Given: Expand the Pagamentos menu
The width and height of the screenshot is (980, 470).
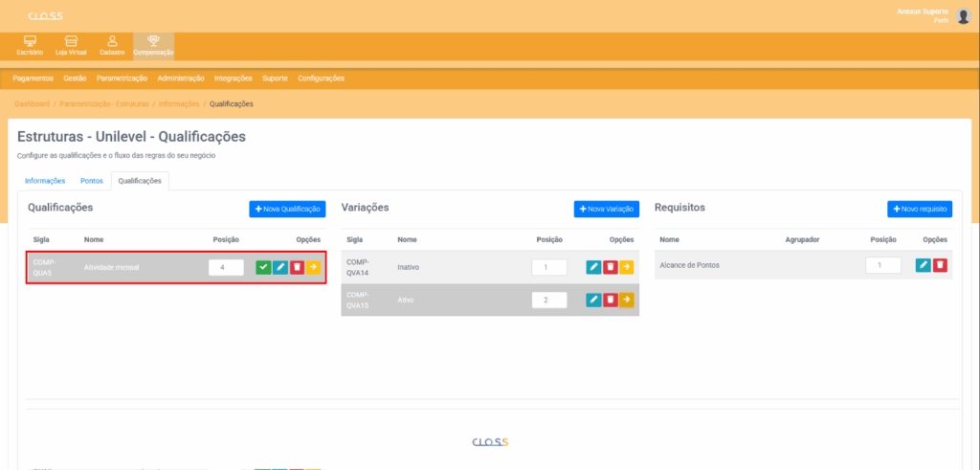Looking at the screenshot, I should point(33,78).
